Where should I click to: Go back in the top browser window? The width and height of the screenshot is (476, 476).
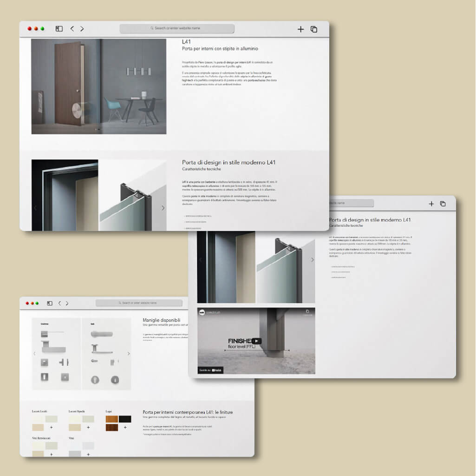tap(72, 29)
